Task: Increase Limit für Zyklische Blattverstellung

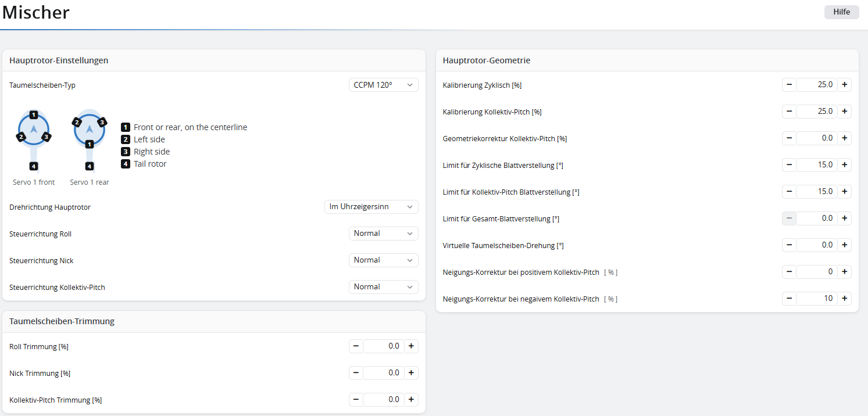Action: [844, 165]
